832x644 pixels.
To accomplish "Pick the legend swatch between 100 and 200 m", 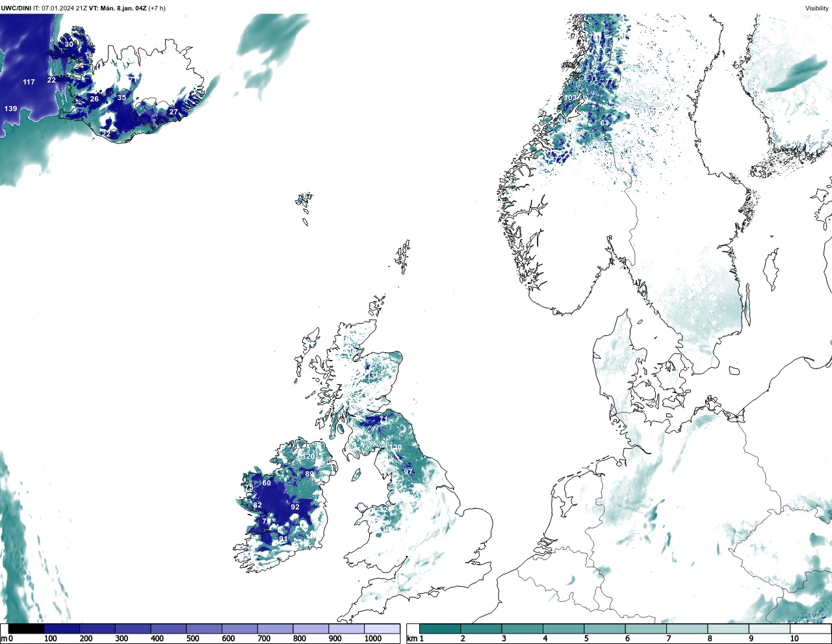I will click(x=62, y=628).
